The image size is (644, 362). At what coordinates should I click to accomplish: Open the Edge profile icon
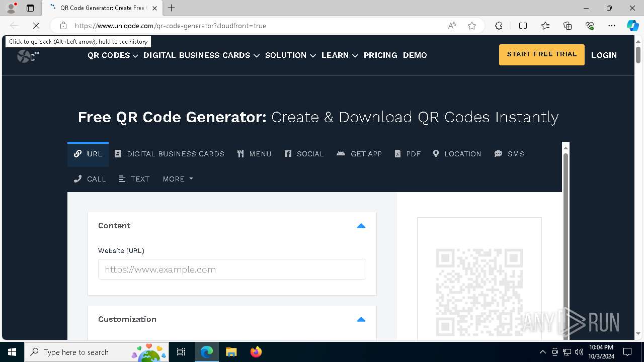coord(11,8)
